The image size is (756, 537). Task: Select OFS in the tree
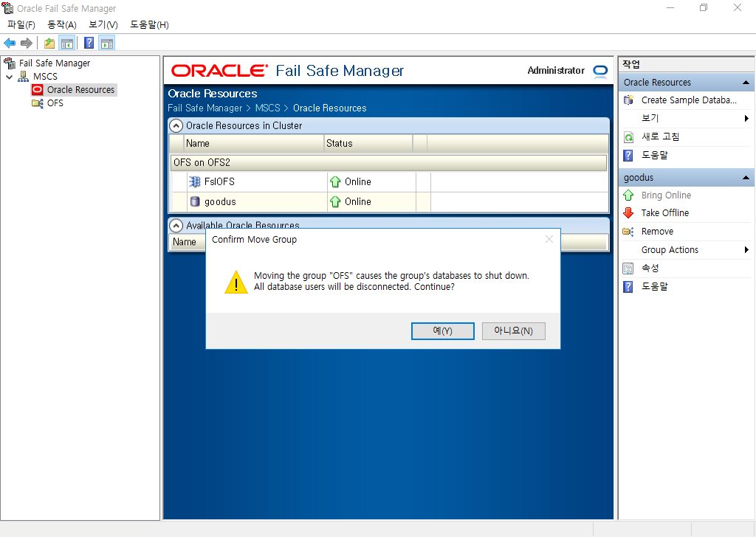pos(55,103)
